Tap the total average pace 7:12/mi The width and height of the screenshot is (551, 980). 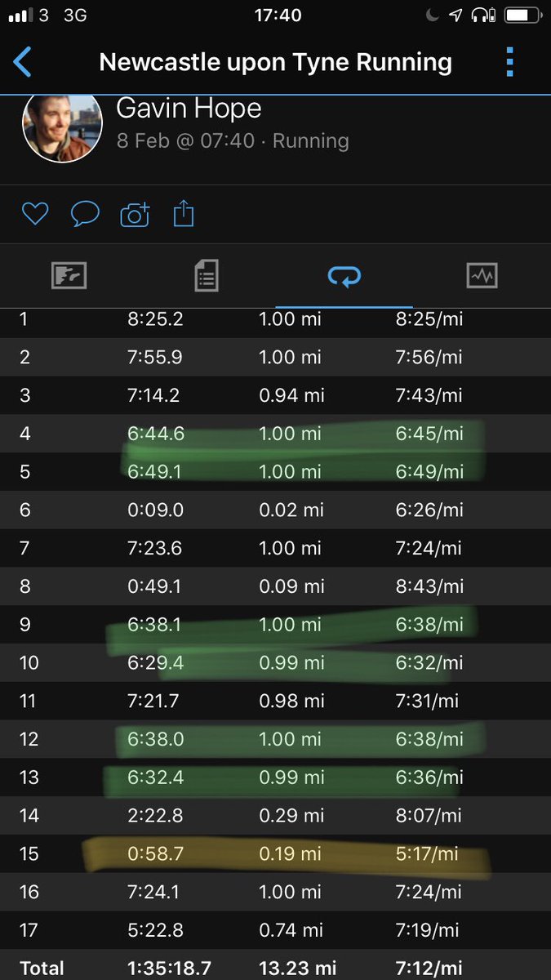pos(427,969)
